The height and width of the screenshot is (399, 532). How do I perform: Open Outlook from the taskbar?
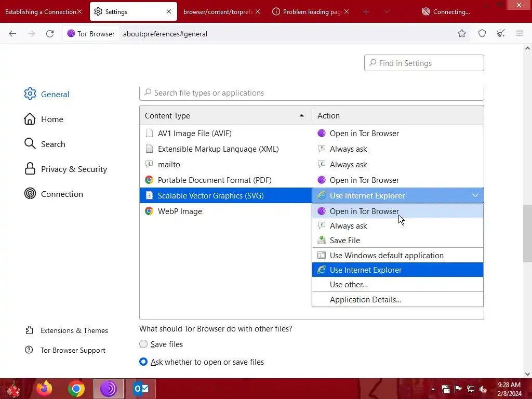coord(141,389)
